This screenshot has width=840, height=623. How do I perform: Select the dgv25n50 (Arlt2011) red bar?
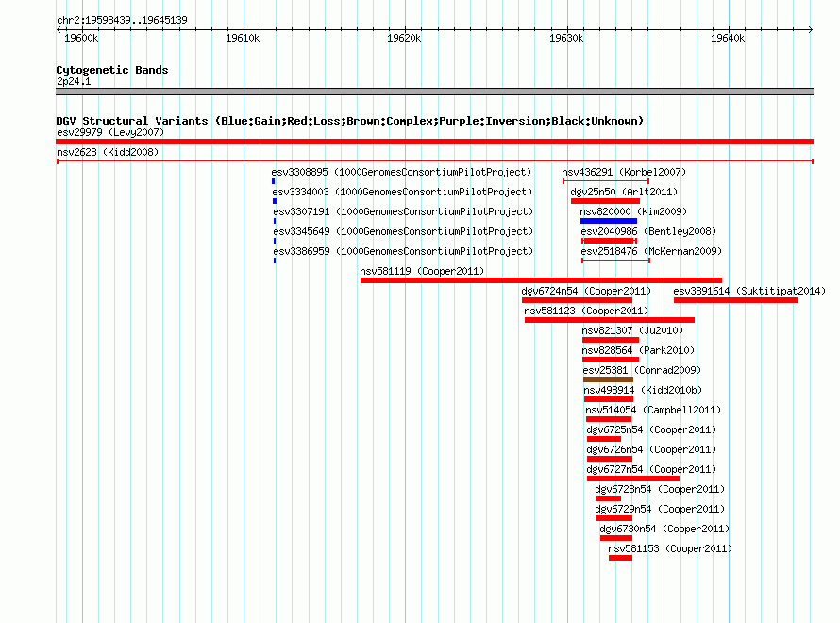pos(605,201)
